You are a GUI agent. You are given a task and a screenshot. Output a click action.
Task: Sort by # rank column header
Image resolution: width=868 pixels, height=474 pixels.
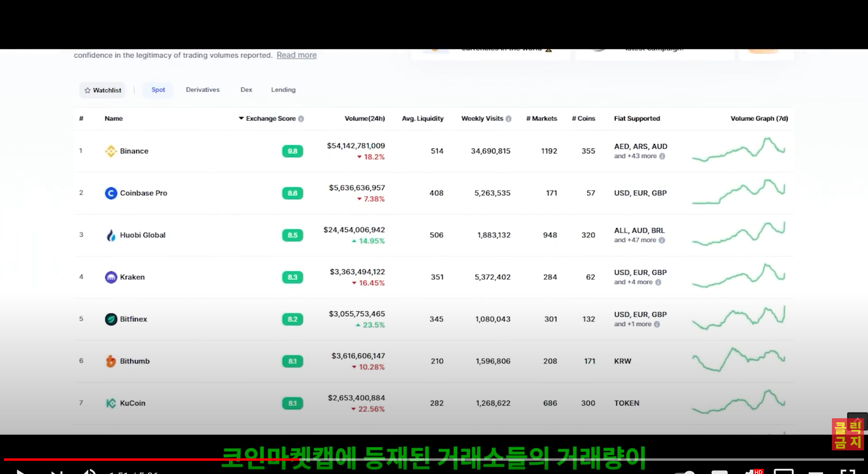(x=81, y=119)
